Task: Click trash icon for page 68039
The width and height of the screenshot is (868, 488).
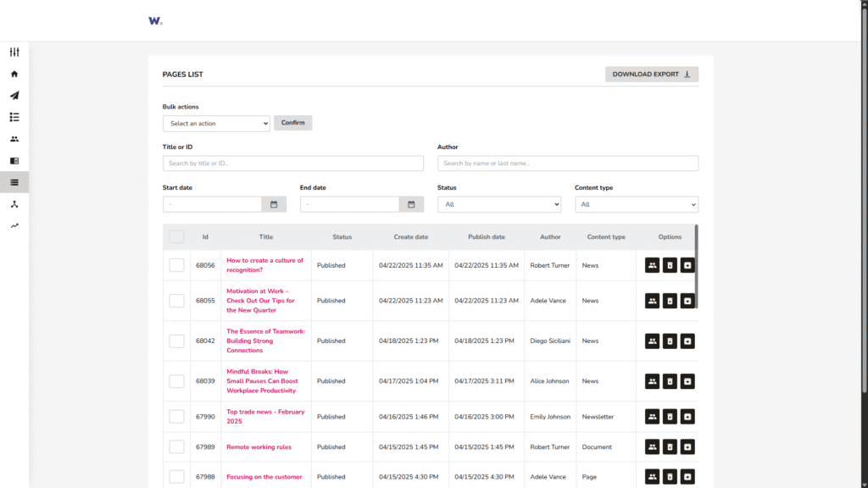Action: click(x=670, y=381)
